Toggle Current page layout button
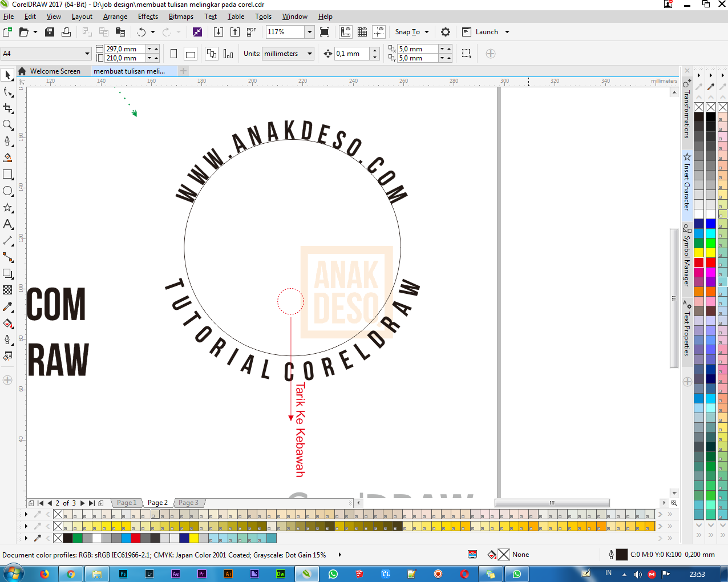The height and width of the screenshot is (582, 728). (228, 54)
